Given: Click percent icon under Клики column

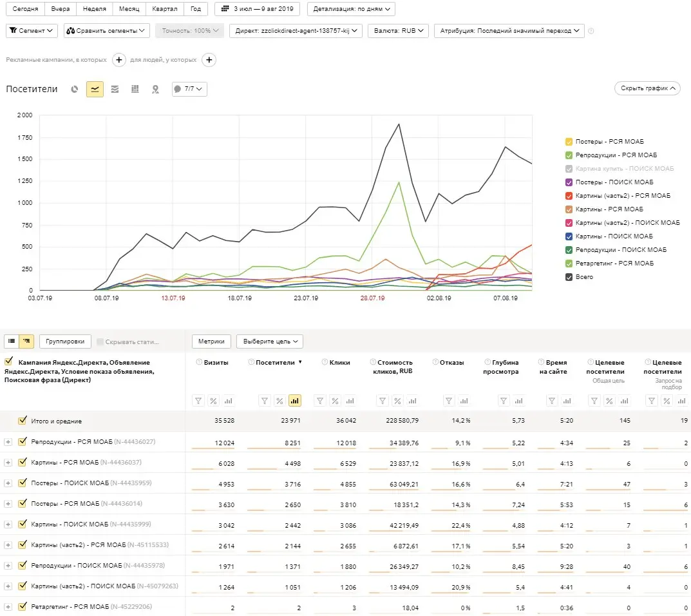Looking at the screenshot, I should pos(336,401).
